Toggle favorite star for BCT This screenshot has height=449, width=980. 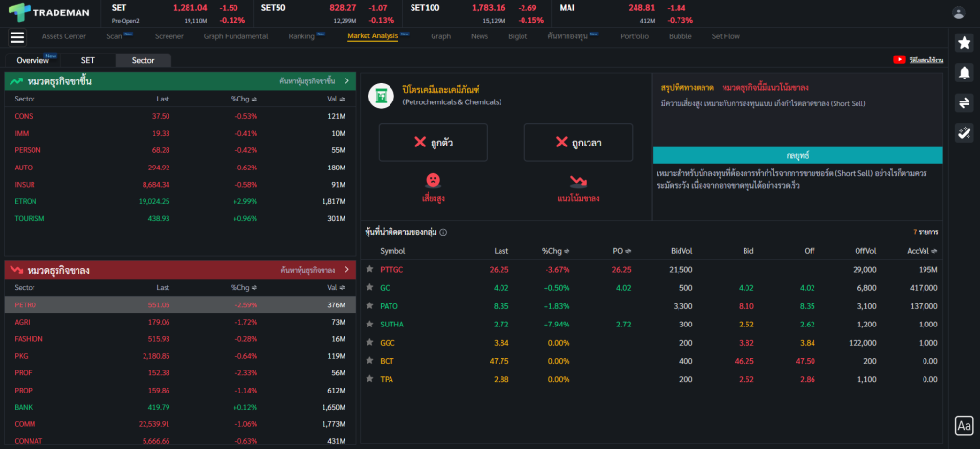coord(369,361)
